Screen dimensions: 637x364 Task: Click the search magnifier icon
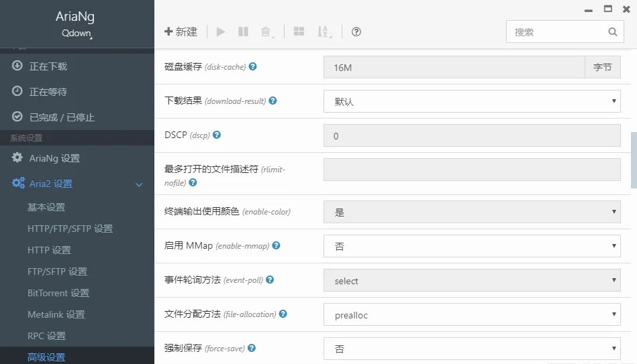coord(612,32)
